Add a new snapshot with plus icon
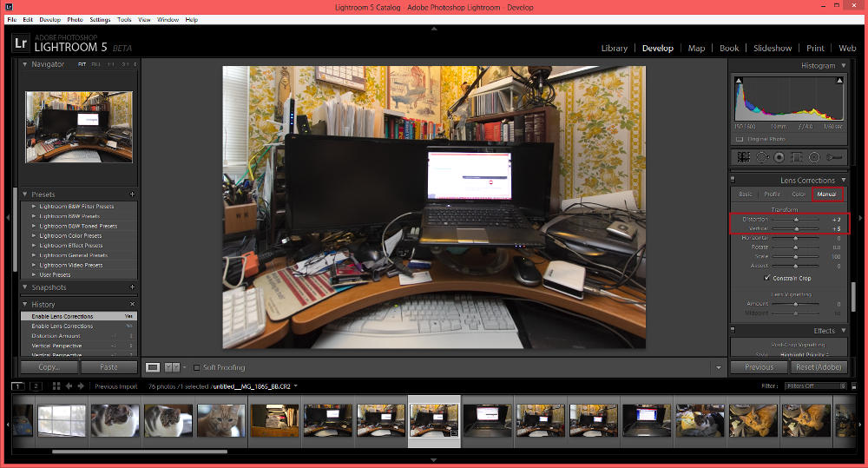Viewport: 868px width, 468px height. (x=132, y=287)
